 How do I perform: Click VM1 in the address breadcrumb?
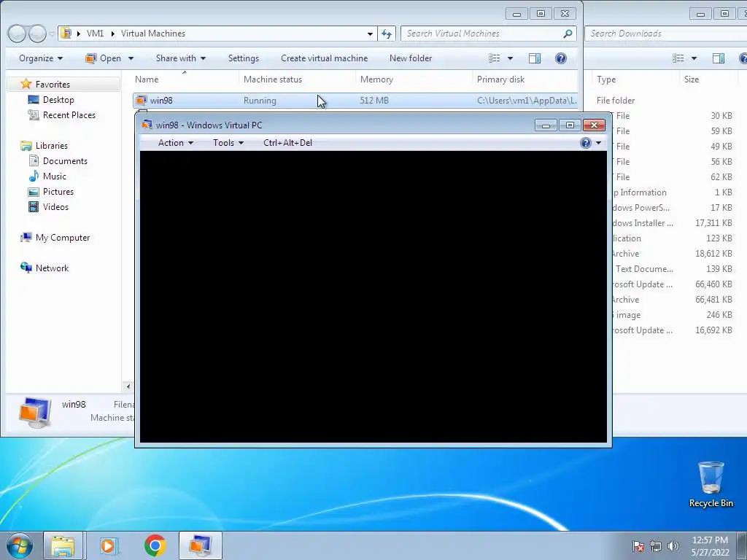tap(95, 34)
